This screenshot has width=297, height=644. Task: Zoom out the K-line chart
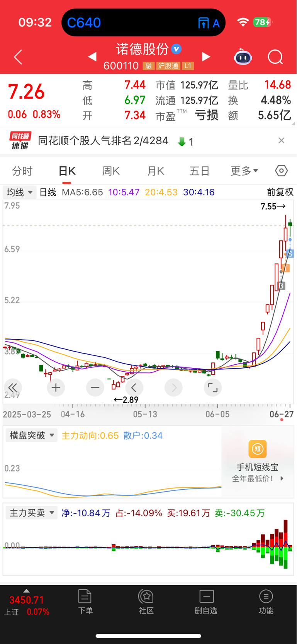(95, 388)
